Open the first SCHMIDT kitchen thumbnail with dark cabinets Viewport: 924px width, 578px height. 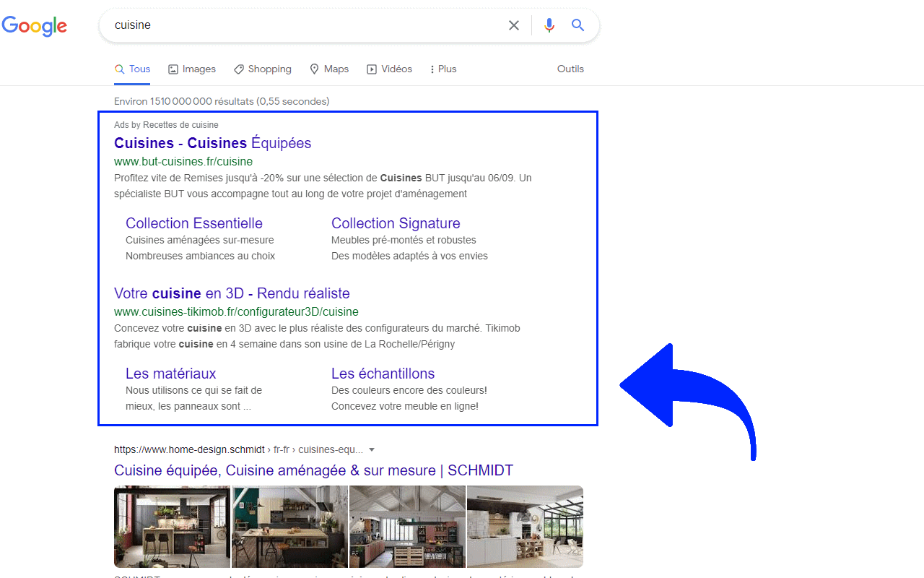172,527
